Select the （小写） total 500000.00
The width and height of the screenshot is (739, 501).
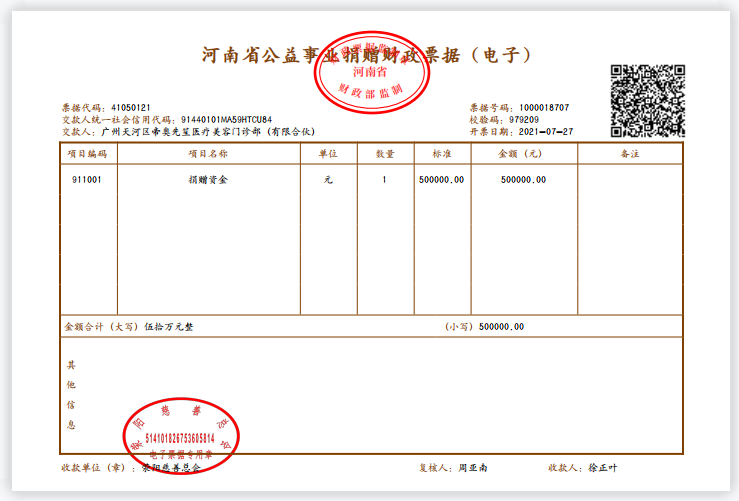click(x=501, y=327)
